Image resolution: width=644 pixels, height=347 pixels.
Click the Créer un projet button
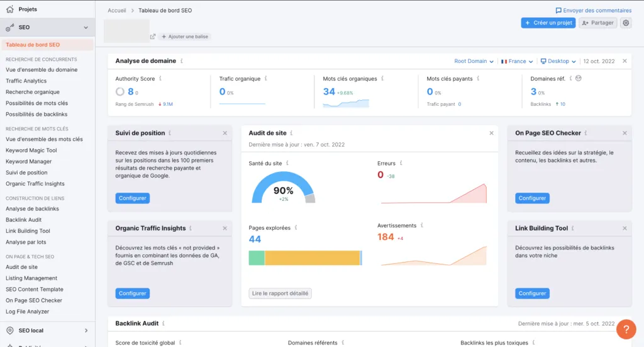[548, 23]
